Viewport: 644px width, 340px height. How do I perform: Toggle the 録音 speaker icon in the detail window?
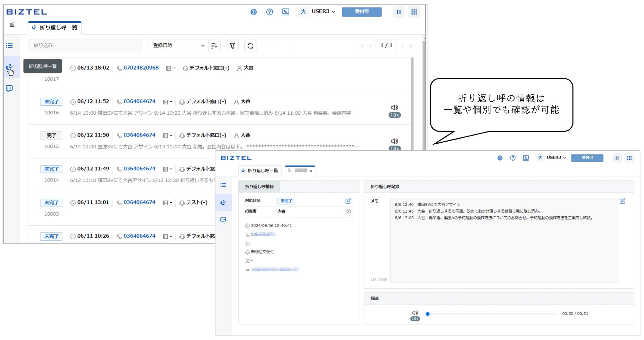click(x=415, y=313)
